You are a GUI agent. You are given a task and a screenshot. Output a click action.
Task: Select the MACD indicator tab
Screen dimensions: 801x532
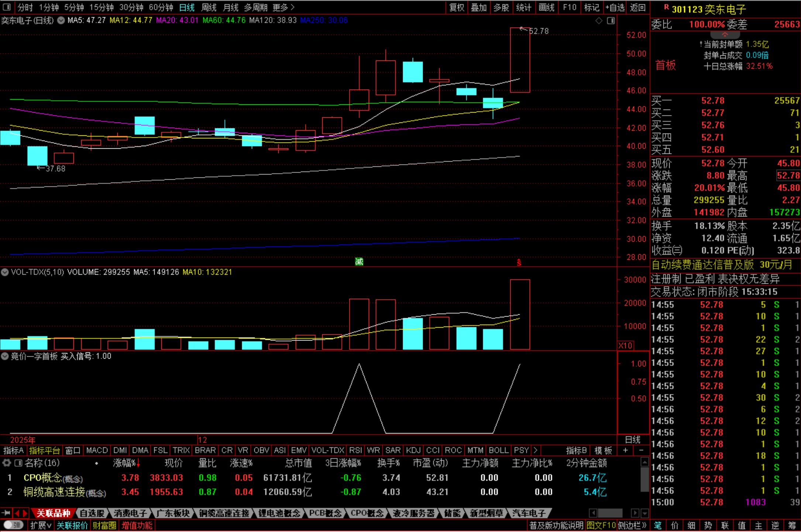(97, 450)
